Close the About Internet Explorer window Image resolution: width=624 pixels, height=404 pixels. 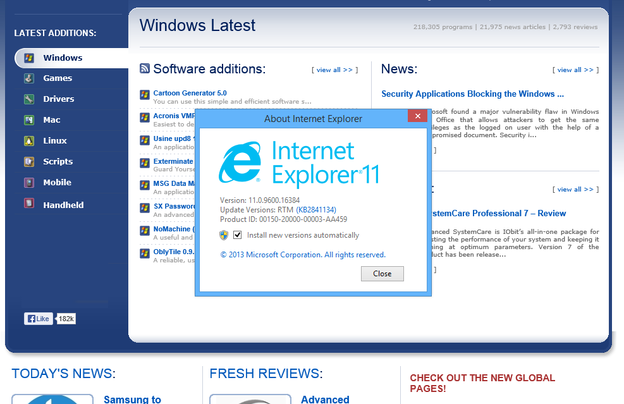(416, 118)
